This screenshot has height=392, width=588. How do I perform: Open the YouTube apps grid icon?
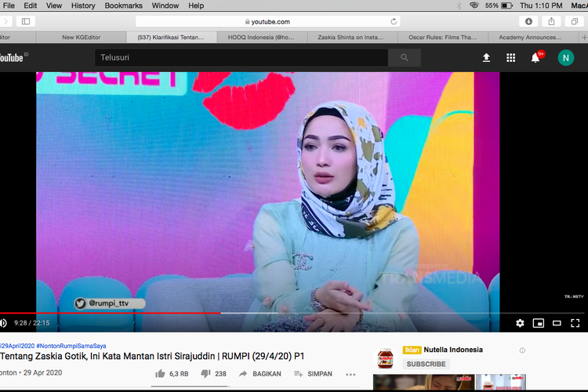tap(511, 57)
